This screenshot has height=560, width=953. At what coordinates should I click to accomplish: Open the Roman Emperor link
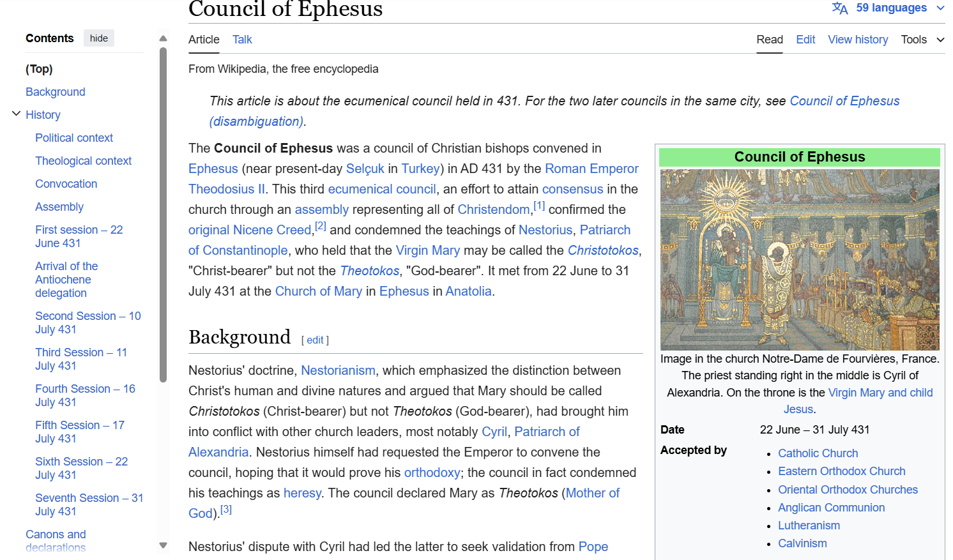pyautogui.click(x=591, y=169)
